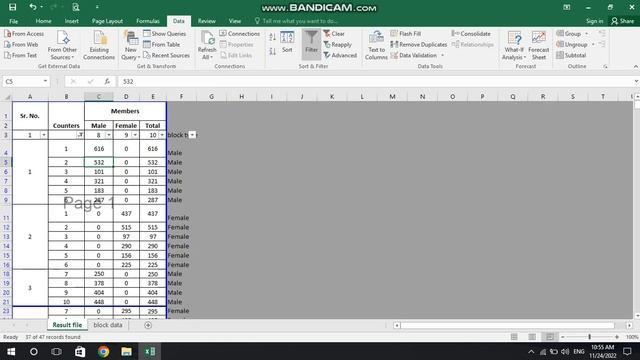Click the Undo arrow icon

33,7
